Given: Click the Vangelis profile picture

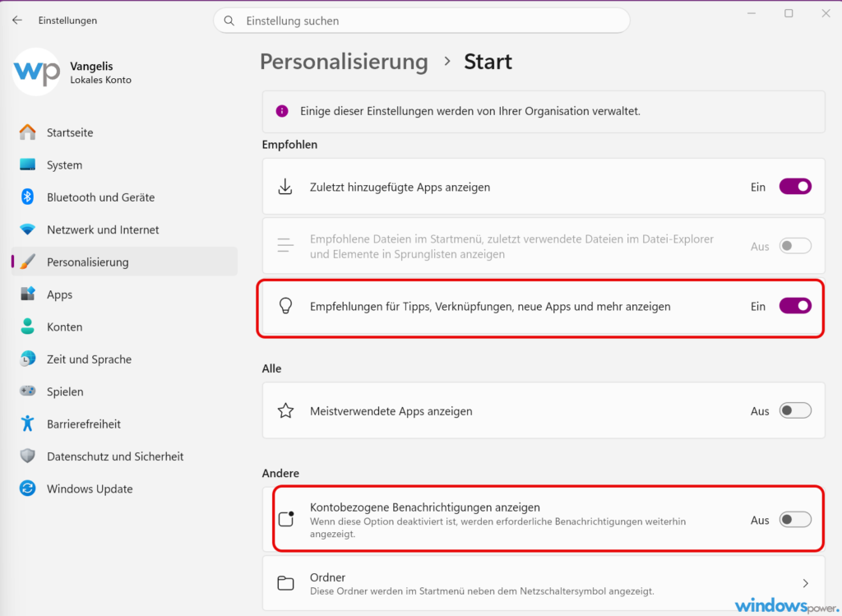Looking at the screenshot, I should [36, 72].
